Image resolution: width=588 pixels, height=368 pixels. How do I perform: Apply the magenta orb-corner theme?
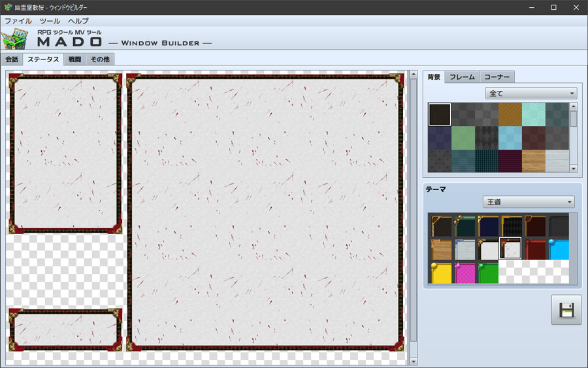click(465, 273)
